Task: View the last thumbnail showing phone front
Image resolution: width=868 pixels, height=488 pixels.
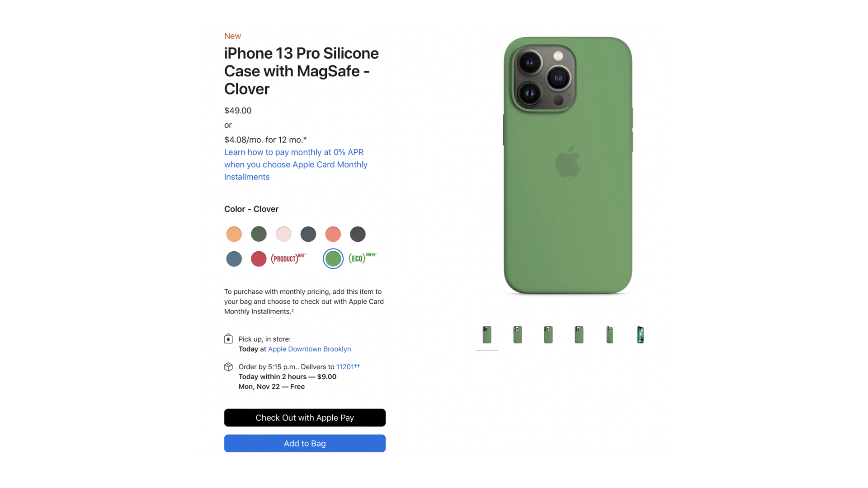Action: [640, 335]
